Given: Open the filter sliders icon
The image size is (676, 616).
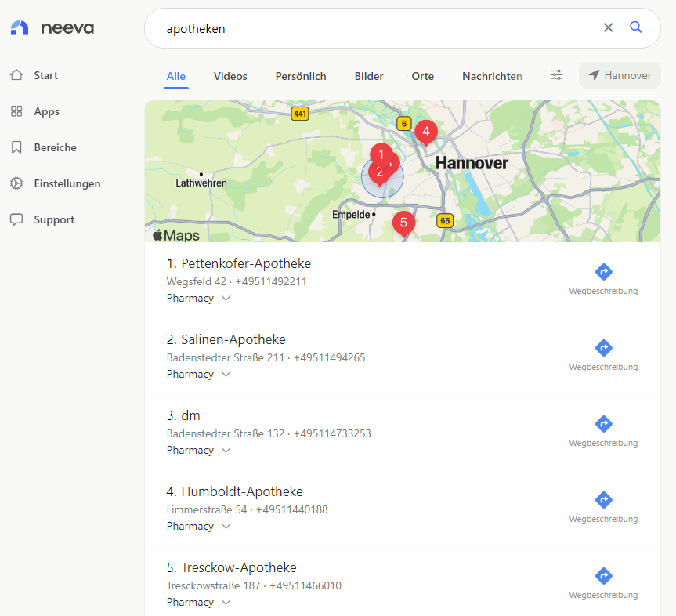Looking at the screenshot, I should coord(556,75).
